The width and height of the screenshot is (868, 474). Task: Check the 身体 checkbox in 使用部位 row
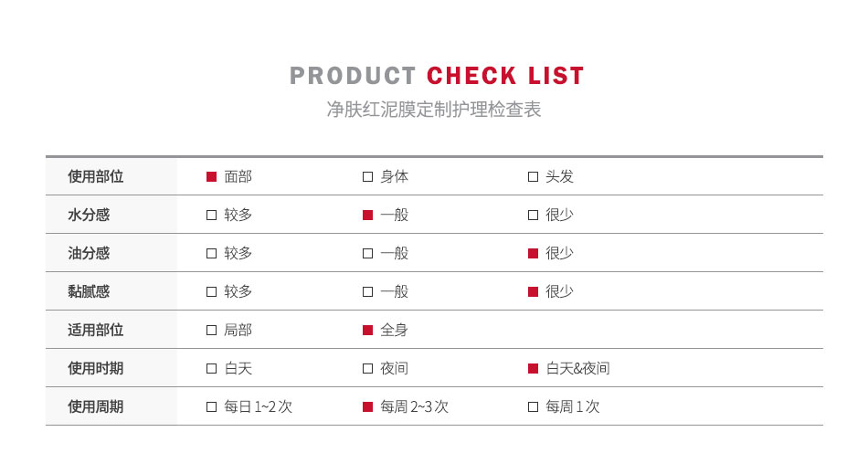pyautogui.click(x=367, y=177)
